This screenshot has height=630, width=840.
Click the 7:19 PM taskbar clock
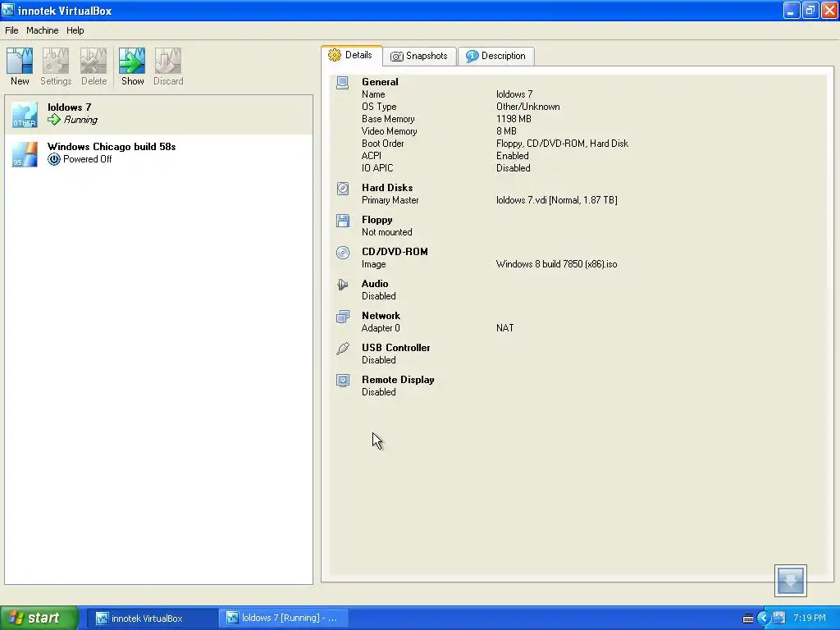tap(809, 619)
